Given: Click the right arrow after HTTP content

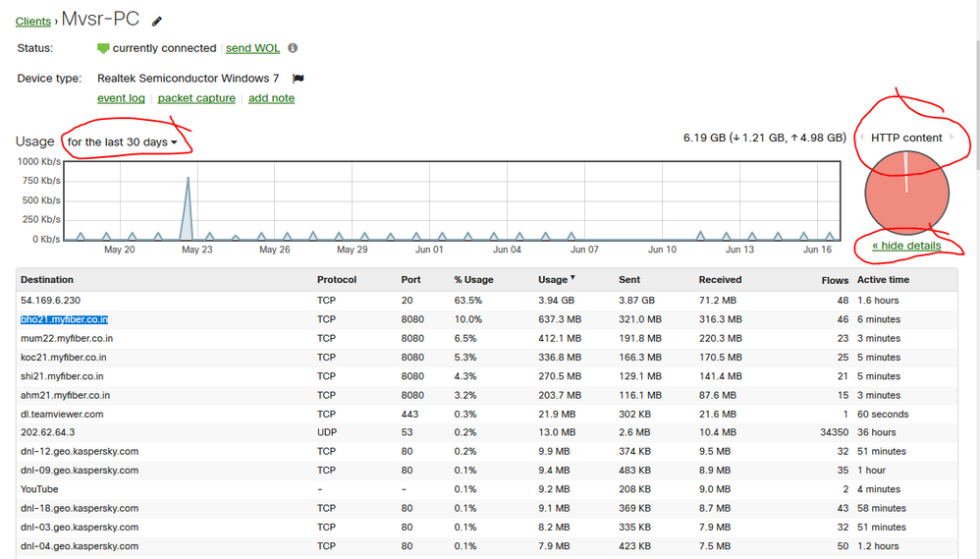Looking at the screenshot, I should tap(951, 138).
